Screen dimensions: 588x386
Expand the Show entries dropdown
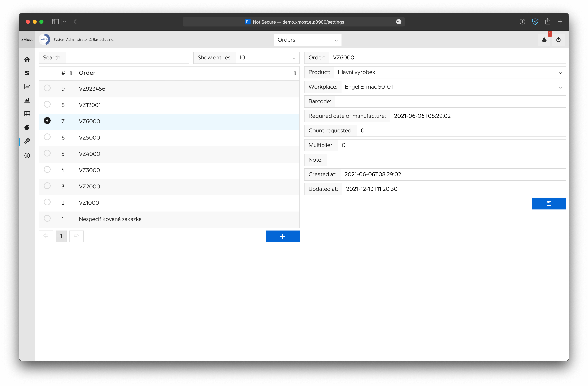click(x=267, y=58)
